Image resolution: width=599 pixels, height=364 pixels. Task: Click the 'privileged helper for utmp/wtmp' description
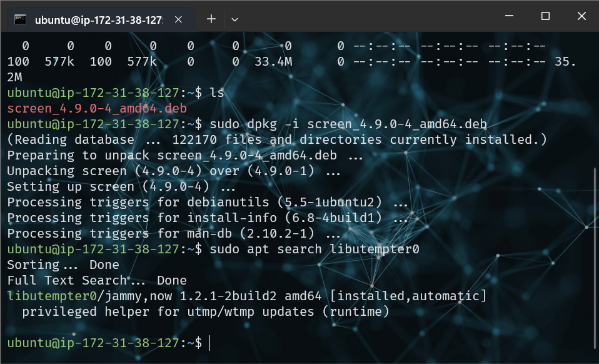coord(205,311)
